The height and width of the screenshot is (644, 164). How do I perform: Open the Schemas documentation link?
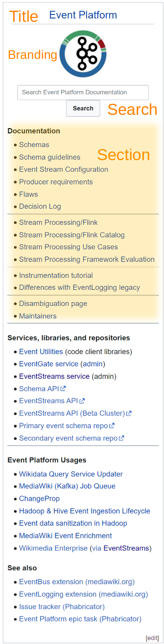[34, 145]
